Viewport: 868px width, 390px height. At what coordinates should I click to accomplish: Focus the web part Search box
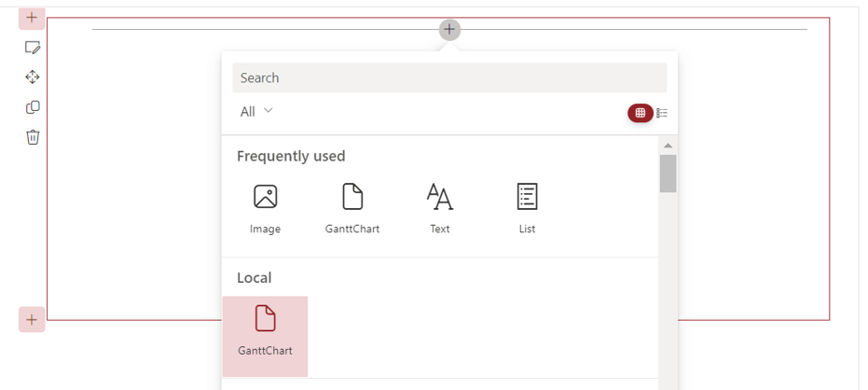(x=449, y=77)
